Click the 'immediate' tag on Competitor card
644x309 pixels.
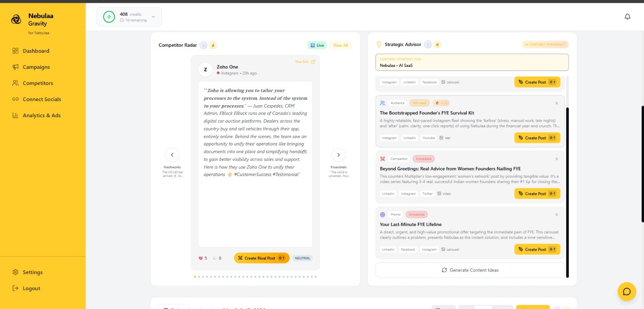(423, 159)
